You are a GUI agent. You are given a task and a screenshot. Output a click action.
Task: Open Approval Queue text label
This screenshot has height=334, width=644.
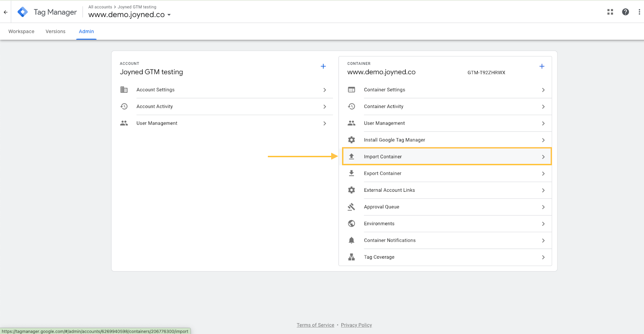[382, 207]
